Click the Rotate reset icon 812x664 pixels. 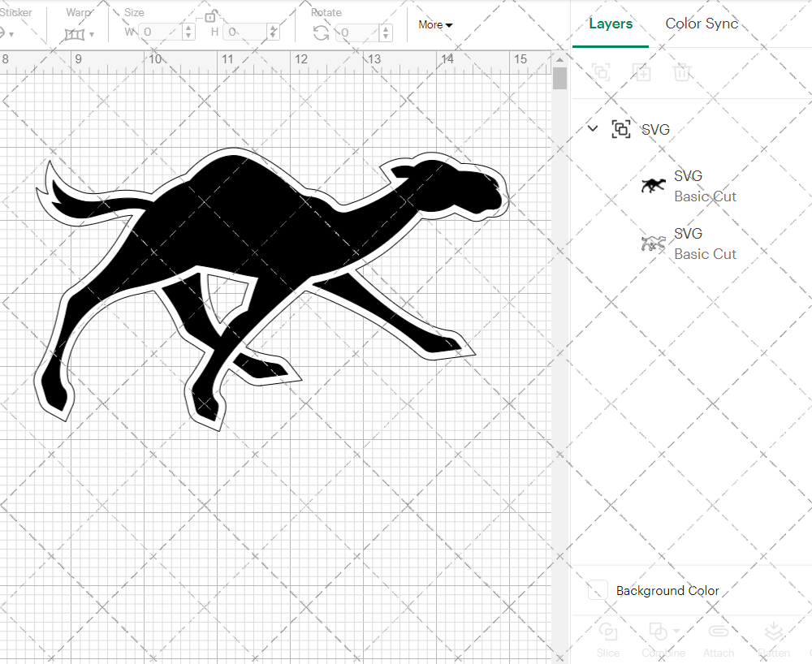click(x=321, y=32)
